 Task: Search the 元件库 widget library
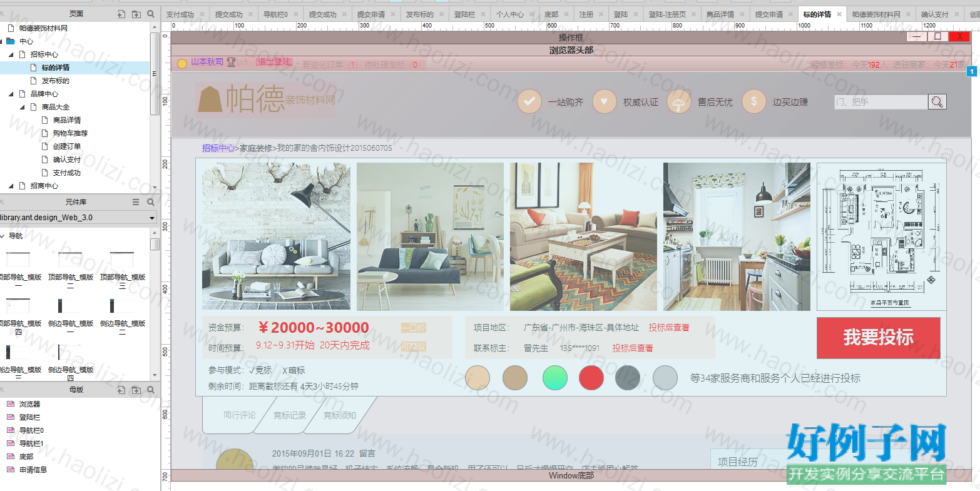[x=151, y=202]
